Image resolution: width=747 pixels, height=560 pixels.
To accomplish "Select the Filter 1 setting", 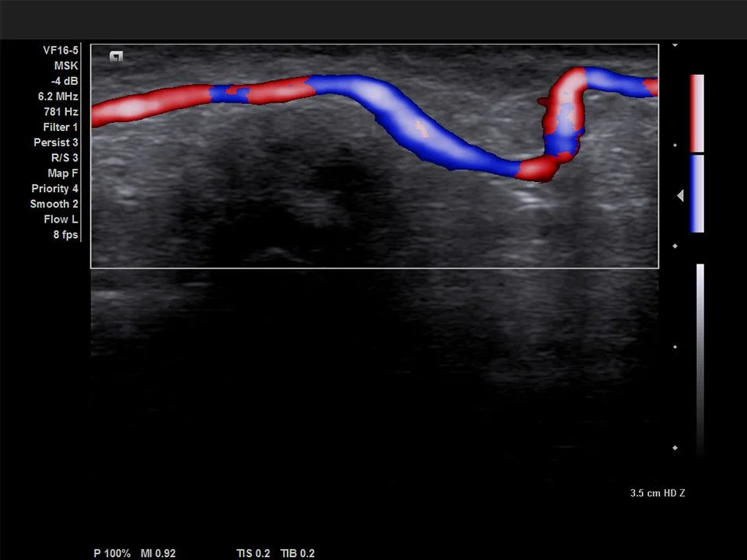I will 60,127.
